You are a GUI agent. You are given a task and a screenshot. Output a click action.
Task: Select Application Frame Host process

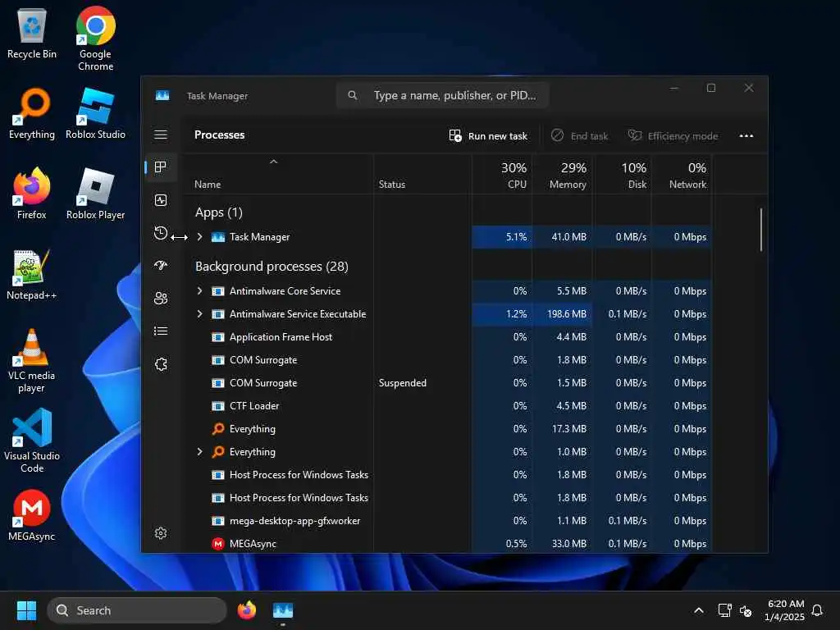coord(447,337)
